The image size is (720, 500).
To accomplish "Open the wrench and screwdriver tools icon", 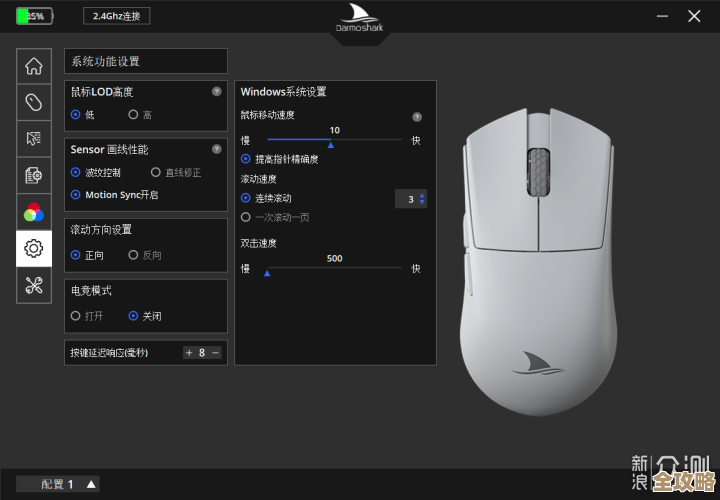I will tap(34, 285).
